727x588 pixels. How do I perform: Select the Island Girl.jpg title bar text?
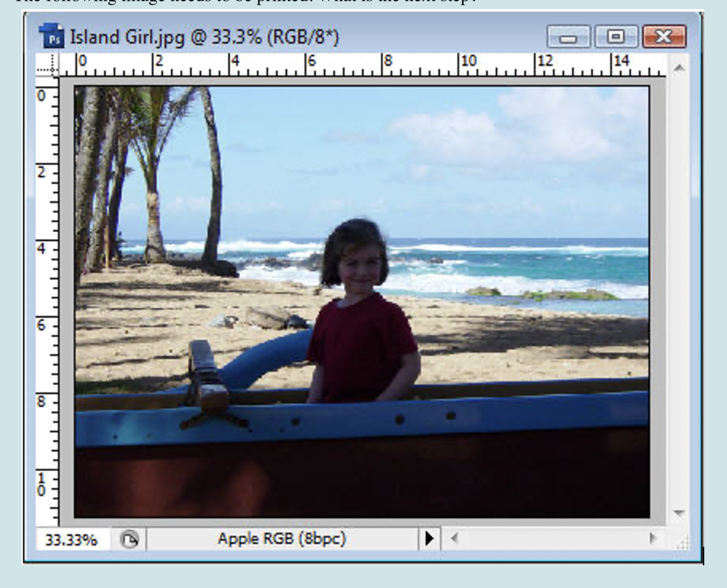coord(204,38)
